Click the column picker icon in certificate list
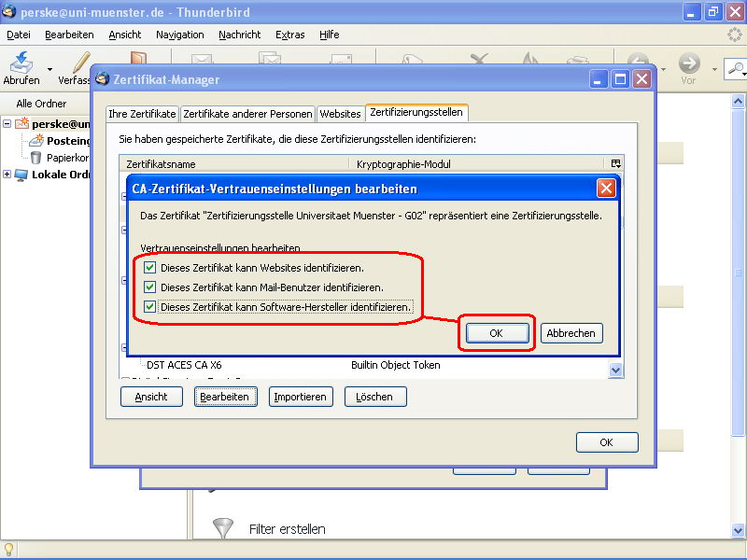This screenshot has width=747, height=560. coord(615,163)
